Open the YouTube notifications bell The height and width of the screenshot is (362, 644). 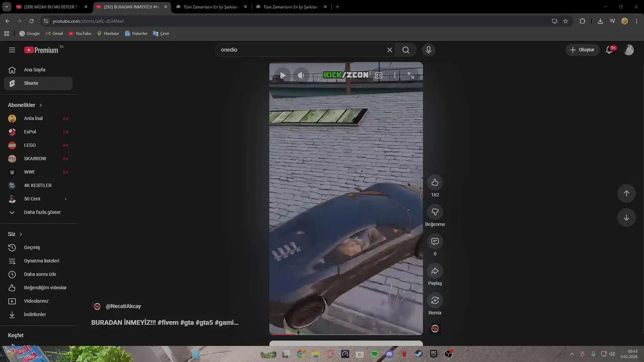point(609,50)
